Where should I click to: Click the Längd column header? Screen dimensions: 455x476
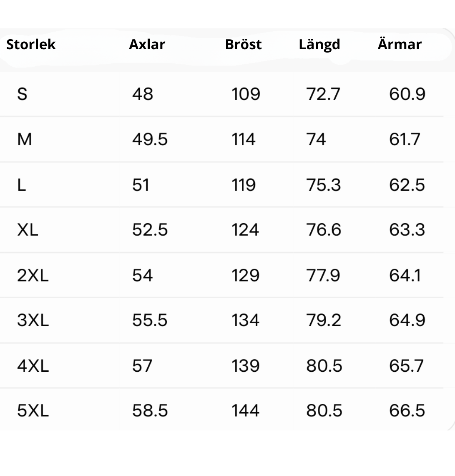319,45
